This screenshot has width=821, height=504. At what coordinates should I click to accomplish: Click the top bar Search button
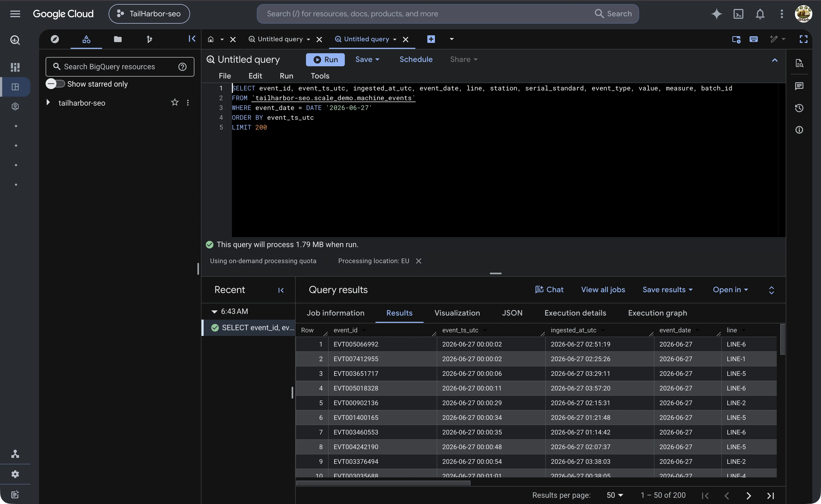(x=613, y=14)
